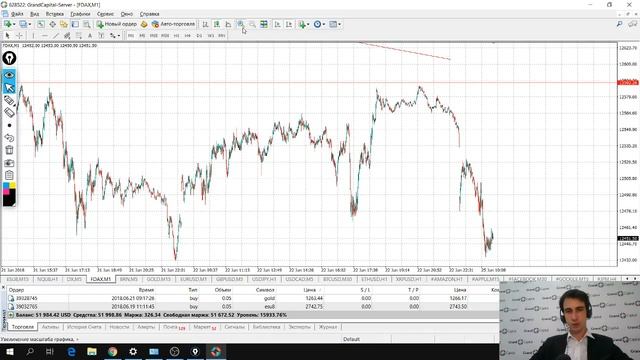This screenshot has width=640, height=360.
Task: Open the История Счета terminal tab
Action: (x=84, y=327)
